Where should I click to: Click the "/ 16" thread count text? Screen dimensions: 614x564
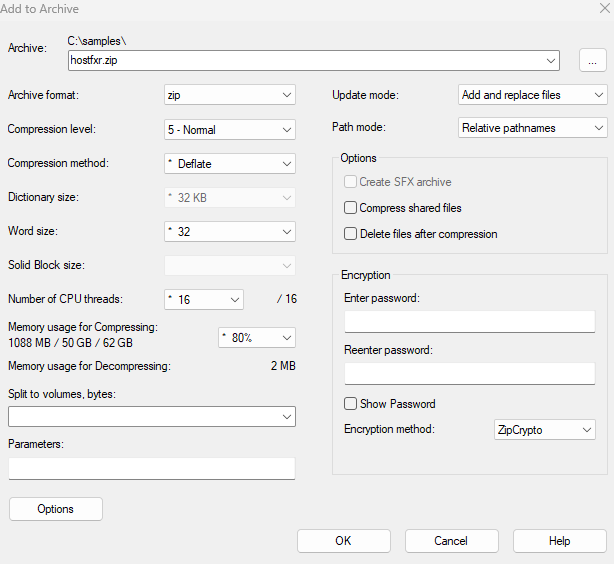287,299
